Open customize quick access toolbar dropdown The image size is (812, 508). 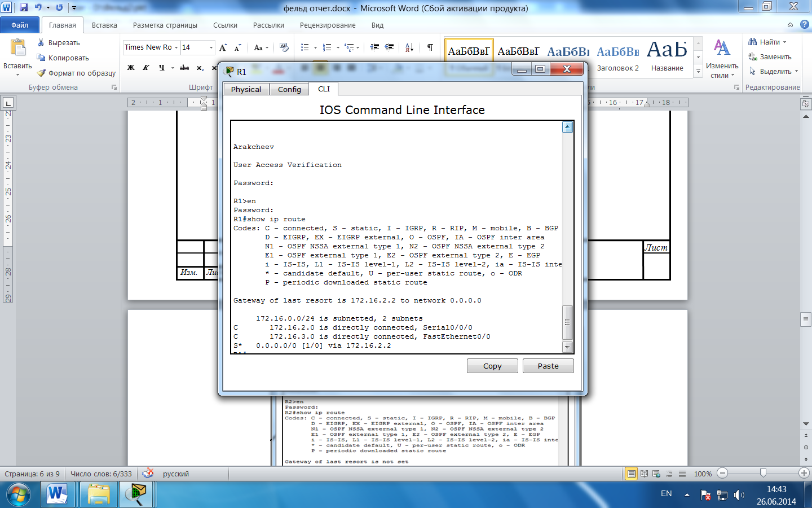click(x=74, y=7)
